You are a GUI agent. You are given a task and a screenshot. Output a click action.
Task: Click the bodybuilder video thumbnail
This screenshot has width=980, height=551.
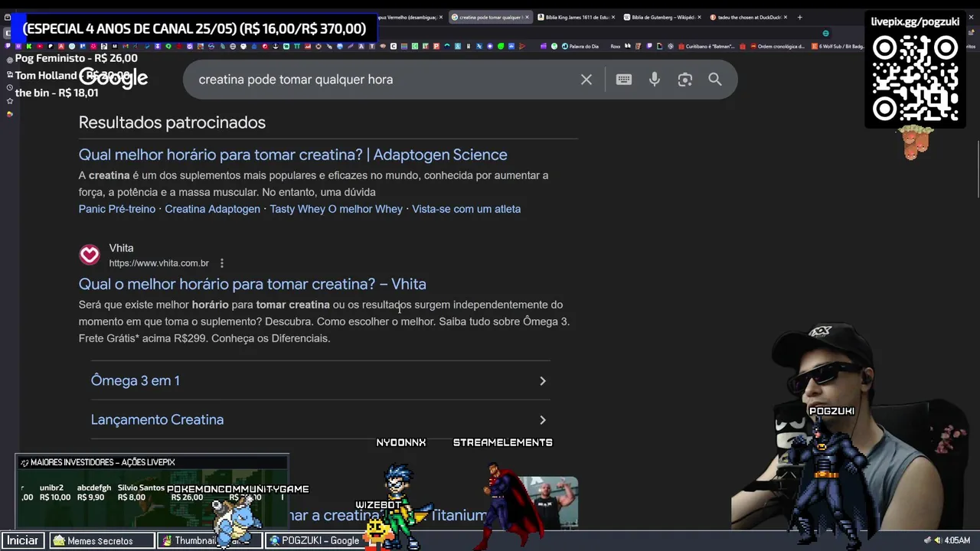click(550, 503)
